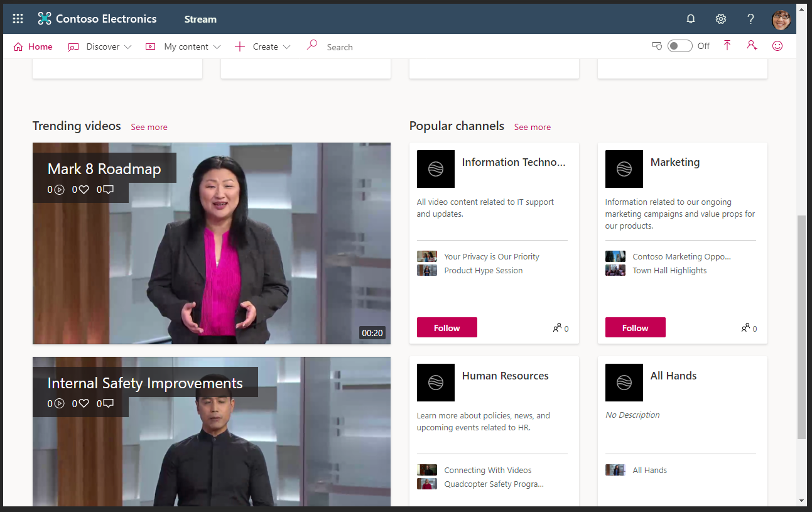Viewport: 812px width, 512px height.
Task: Open the Information Techno... channel title
Action: [x=514, y=162]
